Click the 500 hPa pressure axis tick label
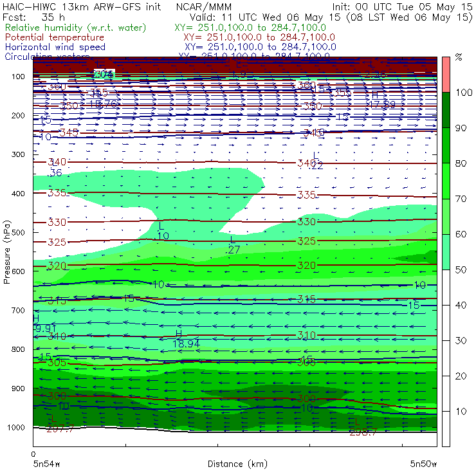The height and width of the screenshot is (476, 476). 18,232
